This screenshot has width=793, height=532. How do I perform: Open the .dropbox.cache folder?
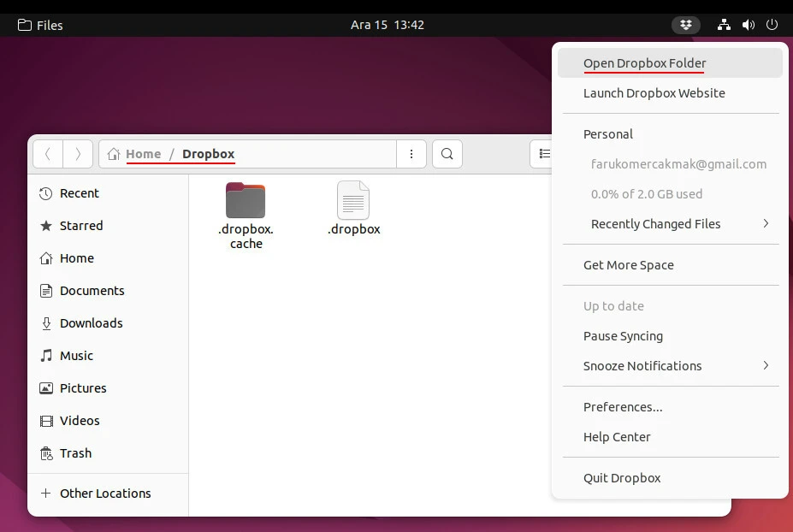pyautogui.click(x=246, y=202)
